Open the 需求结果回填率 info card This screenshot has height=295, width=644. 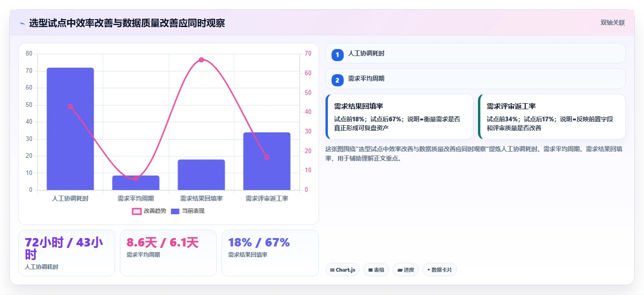399,117
